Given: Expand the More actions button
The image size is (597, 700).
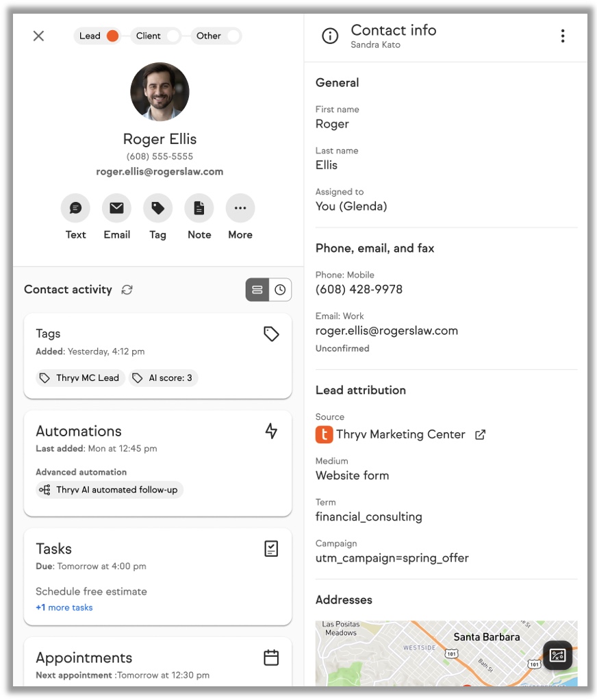Looking at the screenshot, I should [x=240, y=208].
